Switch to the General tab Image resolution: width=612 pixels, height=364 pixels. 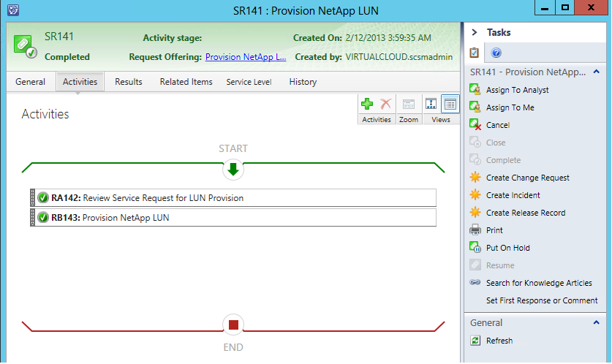(31, 82)
